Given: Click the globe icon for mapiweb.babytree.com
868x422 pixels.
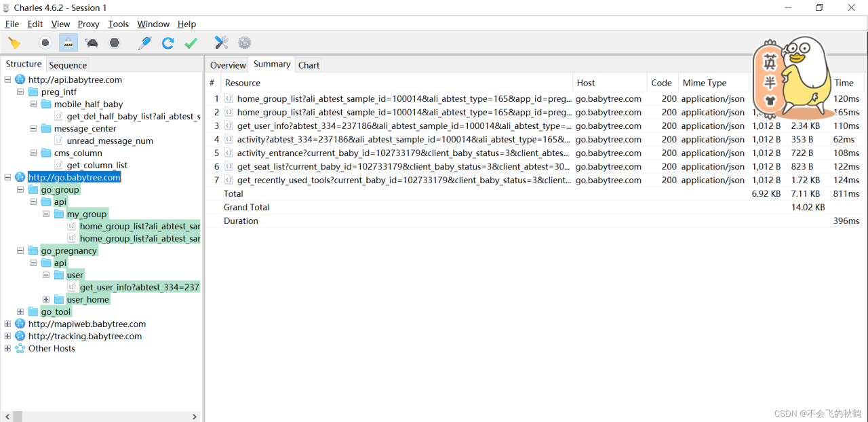Looking at the screenshot, I should pos(20,324).
